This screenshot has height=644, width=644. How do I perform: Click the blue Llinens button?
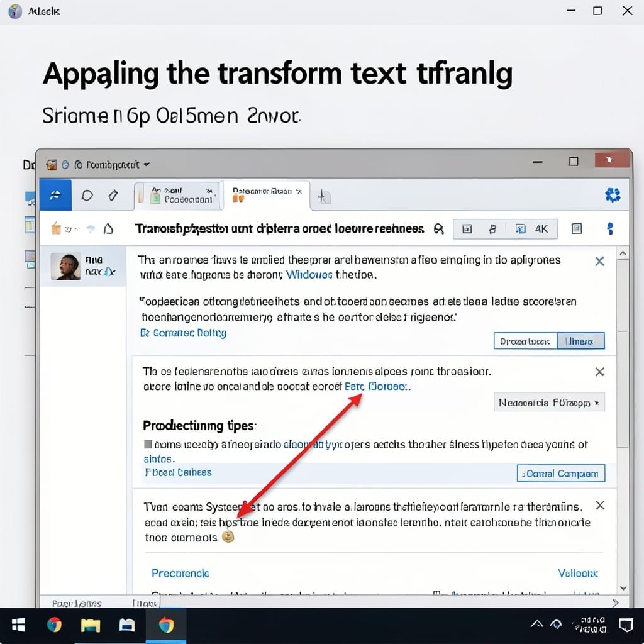(x=580, y=341)
